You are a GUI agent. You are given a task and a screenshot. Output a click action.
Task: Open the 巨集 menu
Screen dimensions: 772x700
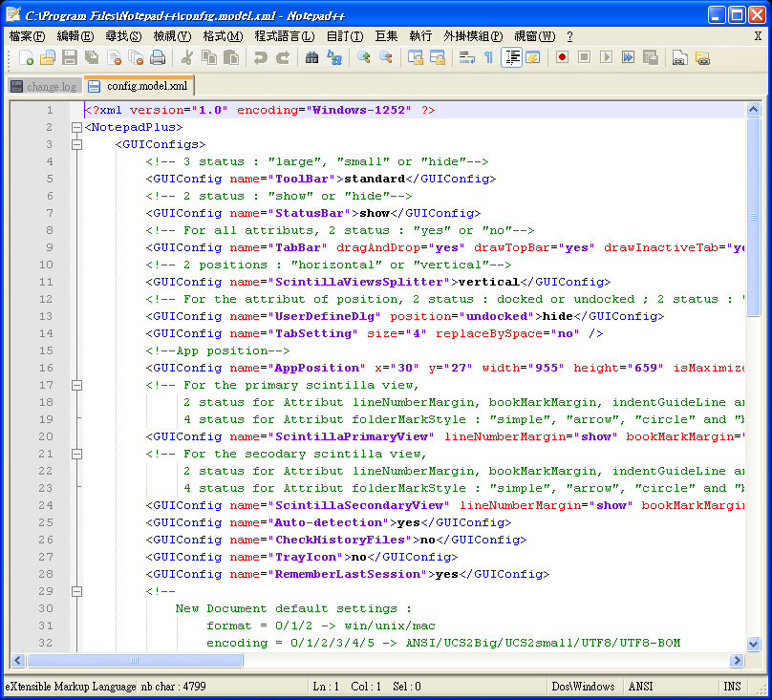[x=386, y=36]
